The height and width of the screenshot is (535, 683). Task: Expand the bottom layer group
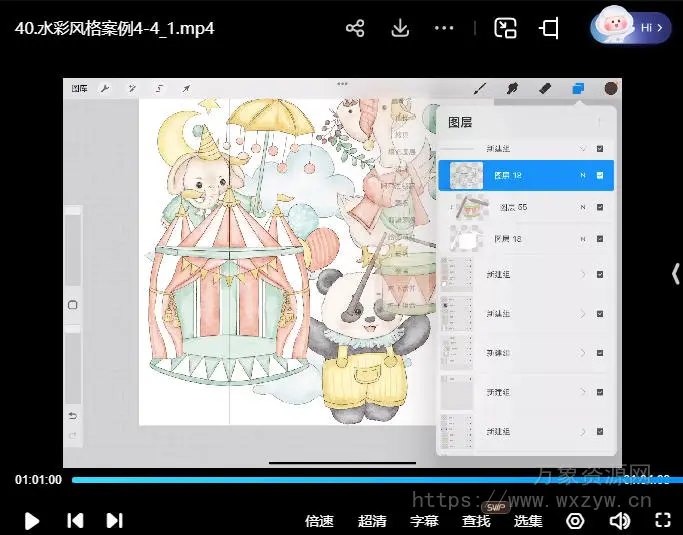coord(582,432)
